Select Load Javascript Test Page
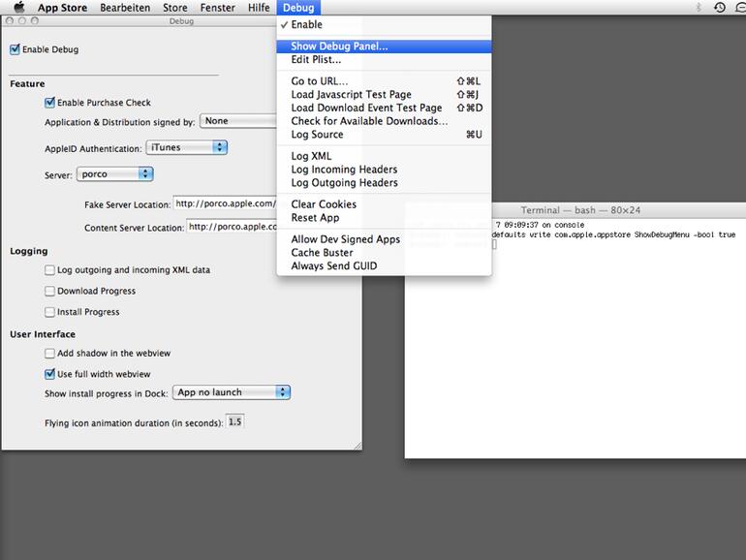 point(384,95)
